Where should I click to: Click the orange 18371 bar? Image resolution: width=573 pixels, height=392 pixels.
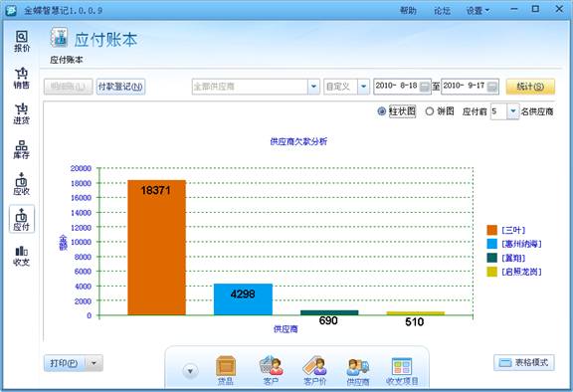156,248
